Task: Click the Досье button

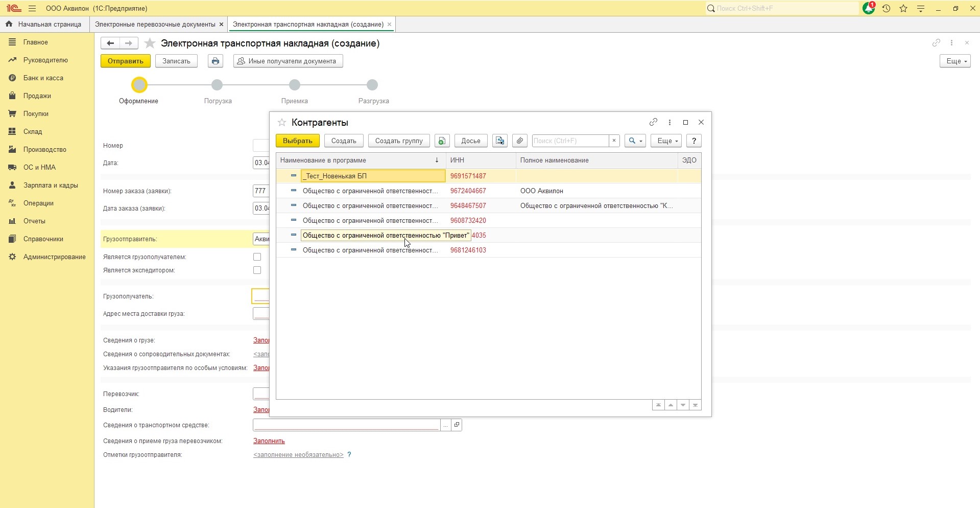Action: pyautogui.click(x=471, y=141)
